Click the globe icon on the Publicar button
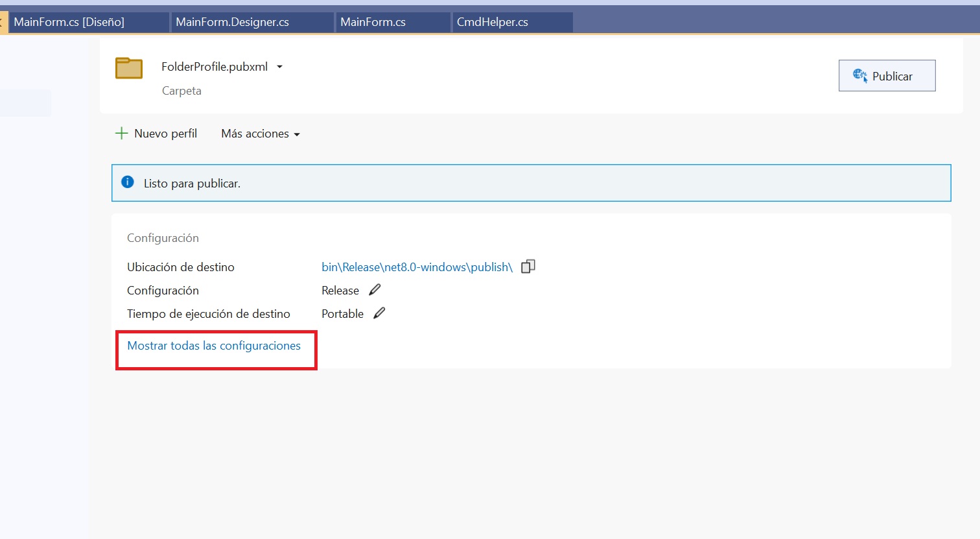The width and height of the screenshot is (980, 539). [859, 76]
